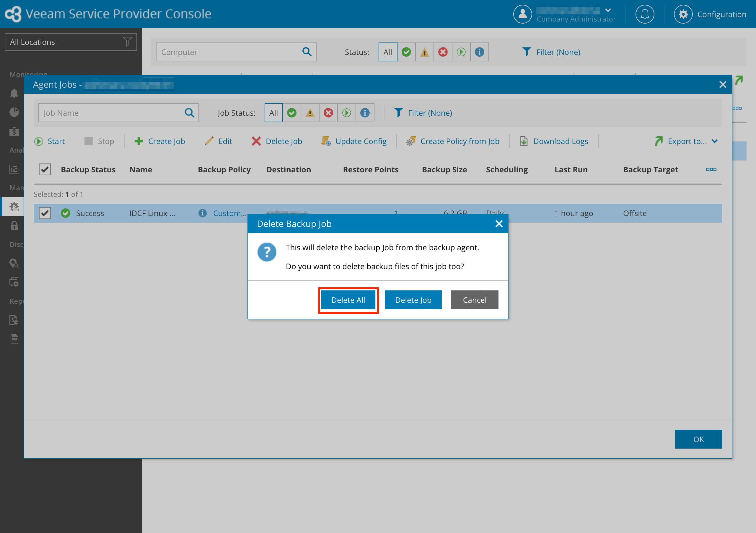This screenshot has height=533, width=756.
Task: Sort by Backup Target column
Action: 650,169
